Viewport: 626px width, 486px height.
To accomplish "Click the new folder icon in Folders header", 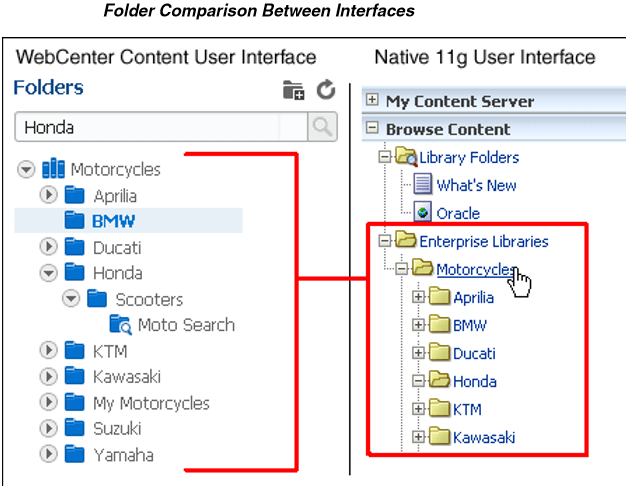I will [293, 91].
